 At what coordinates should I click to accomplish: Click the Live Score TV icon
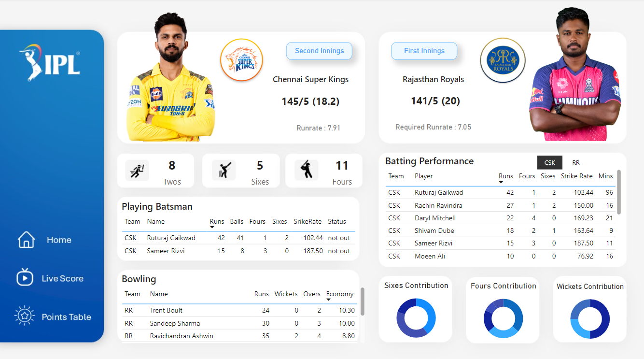pyautogui.click(x=25, y=278)
